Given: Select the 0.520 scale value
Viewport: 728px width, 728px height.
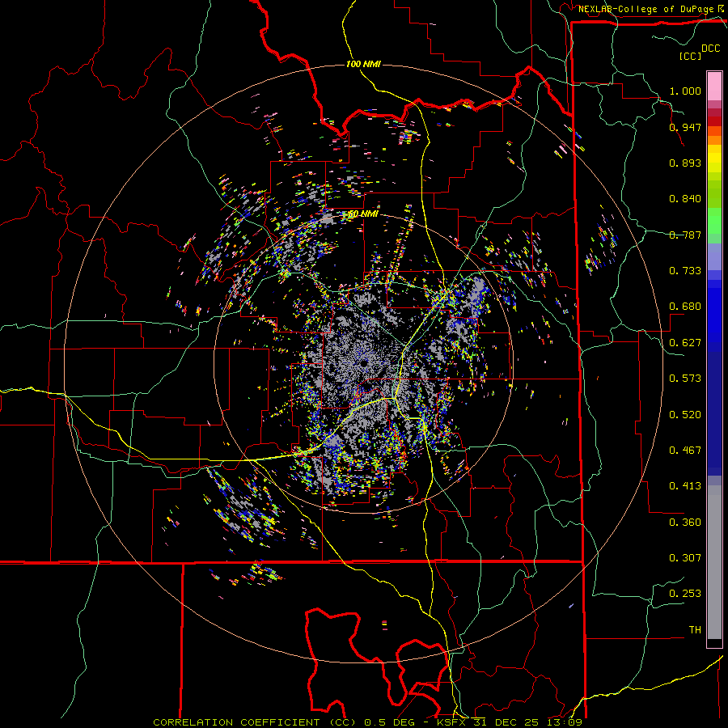Looking at the screenshot, I should (685, 415).
